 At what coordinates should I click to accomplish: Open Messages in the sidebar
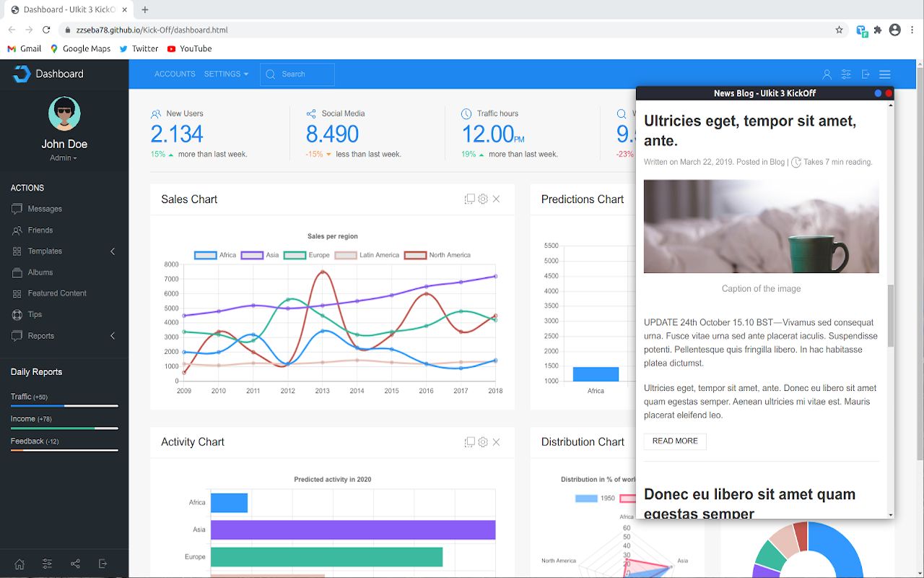[x=45, y=209]
